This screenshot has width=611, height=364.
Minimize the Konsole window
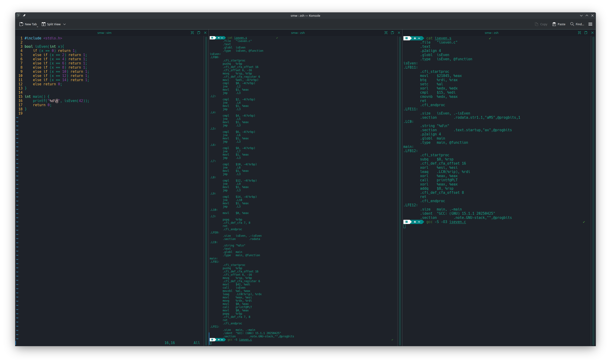(x=581, y=16)
